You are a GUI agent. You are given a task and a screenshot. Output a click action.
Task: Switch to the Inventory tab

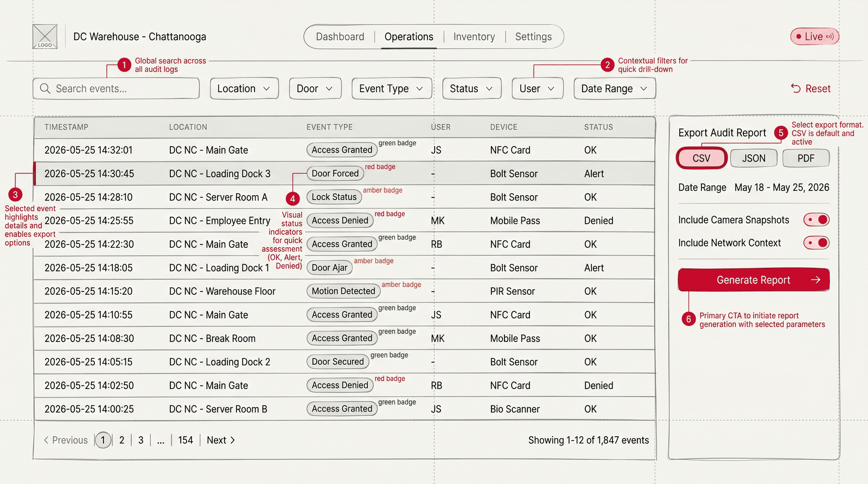coord(474,36)
